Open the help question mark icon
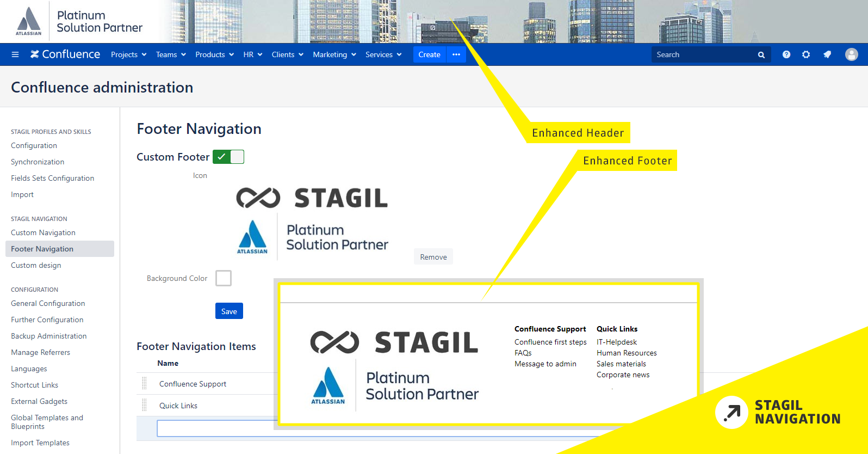The height and width of the screenshot is (454, 868). [786, 54]
